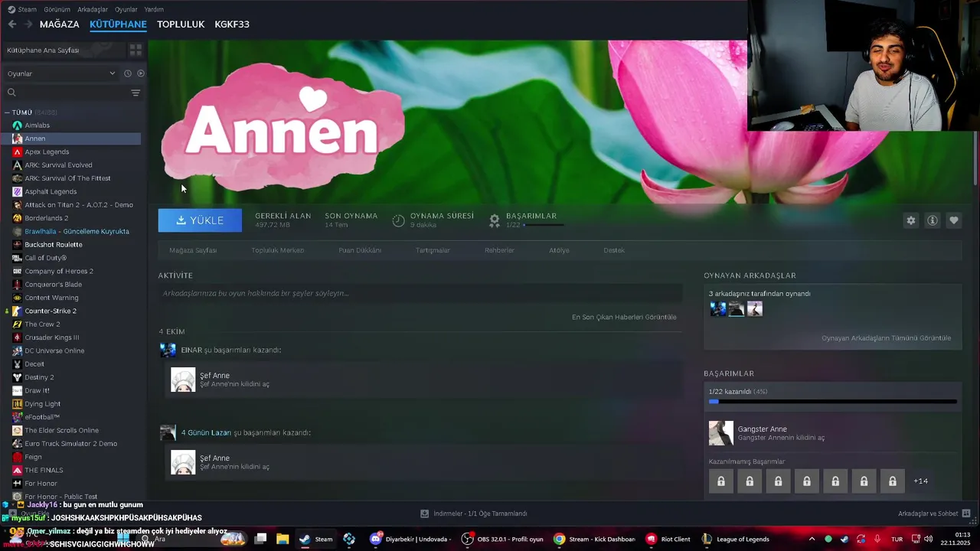Toggle ready-to-play filter icon in sidebar
Image resolution: width=980 pixels, height=551 pixels.
[140, 73]
